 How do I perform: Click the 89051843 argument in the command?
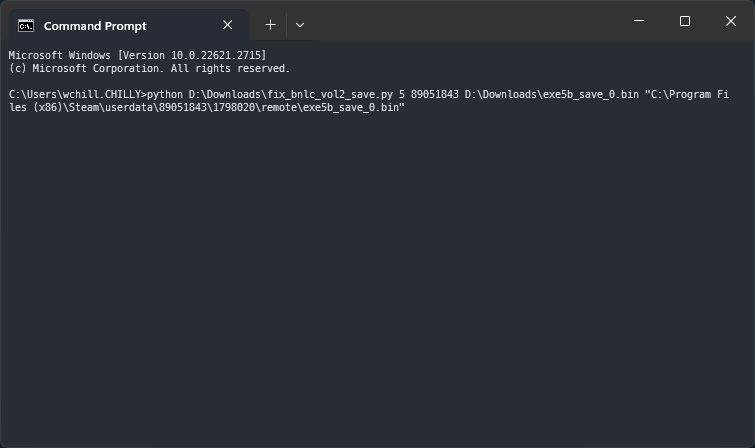coord(435,94)
